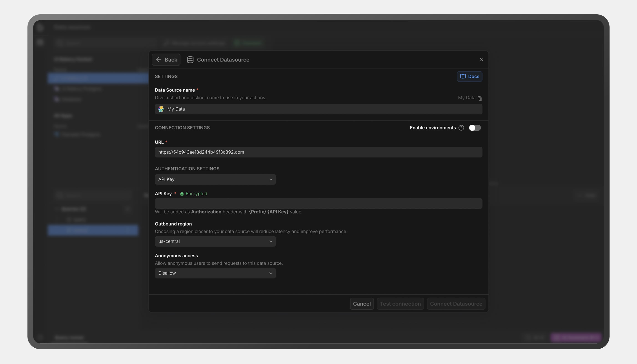Click the Connect Datasource footer button
Viewport: 637px width, 364px height.
point(456,304)
